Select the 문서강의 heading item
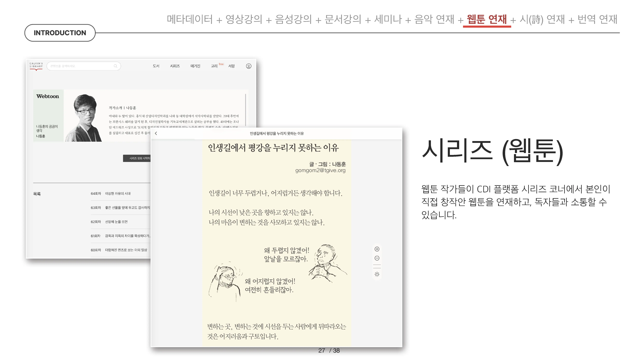This screenshot has width=644, height=362. coord(343,19)
